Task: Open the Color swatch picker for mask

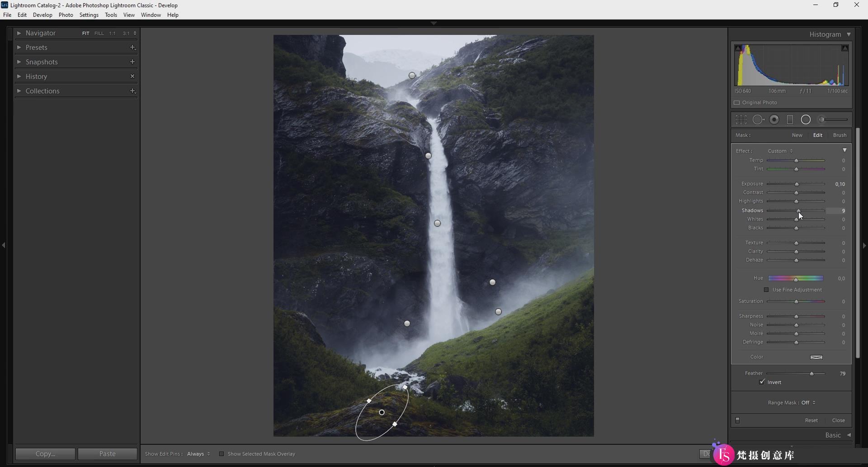Action: (x=816, y=357)
